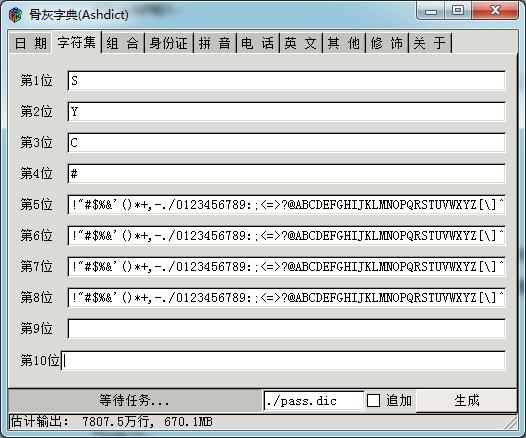Click the 生成 generate button
The image size is (526, 438).
click(467, 400)
